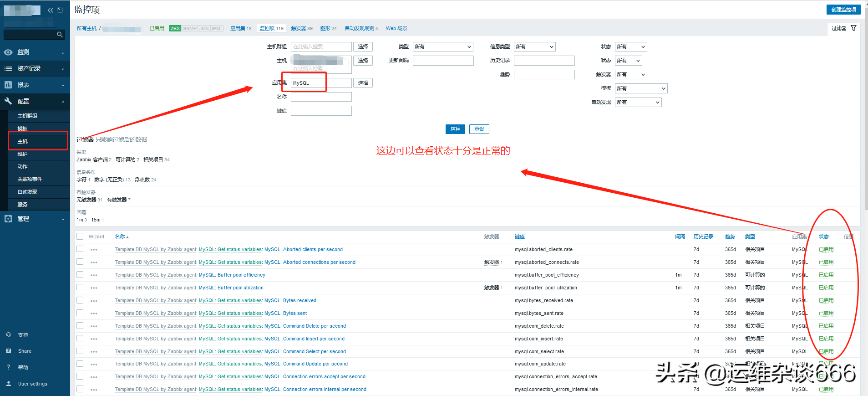This screenshot has width=868, height=396.
Task: Click the 监测 eye icon
Action: click(8, 52)
